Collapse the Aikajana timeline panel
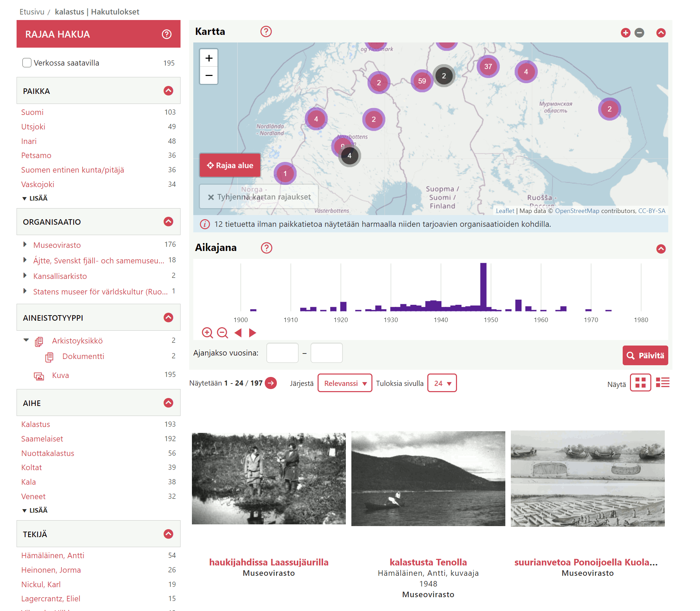 click(661, 249)
